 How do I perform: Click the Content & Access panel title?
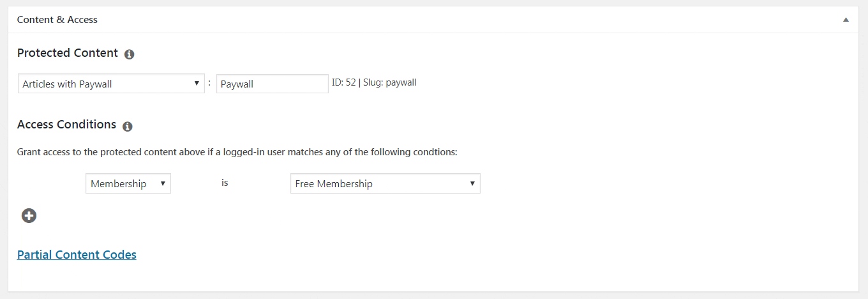57,20
